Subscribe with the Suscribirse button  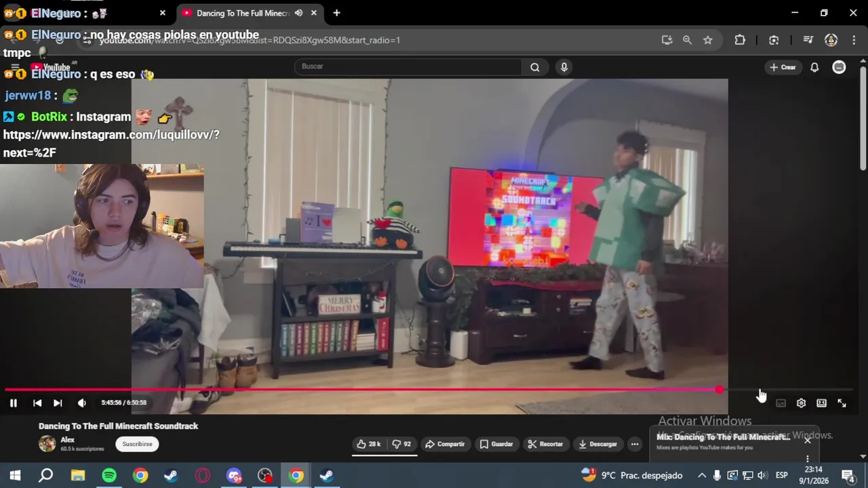click(137, 444)
